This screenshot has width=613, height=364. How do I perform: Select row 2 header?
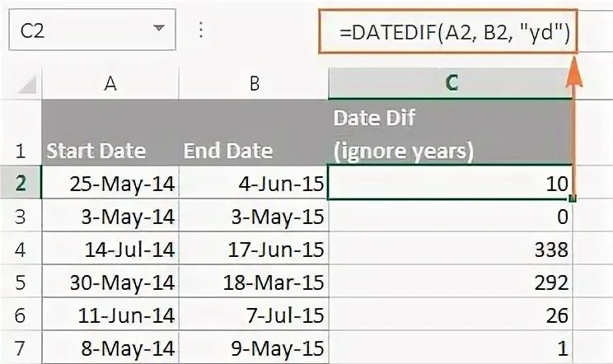point(21,182)
